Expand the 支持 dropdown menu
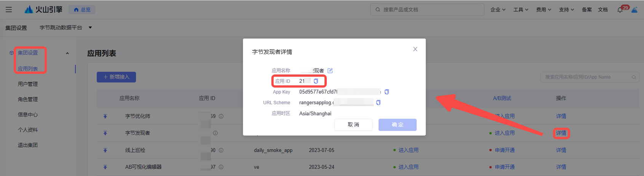 click(566, 10)
